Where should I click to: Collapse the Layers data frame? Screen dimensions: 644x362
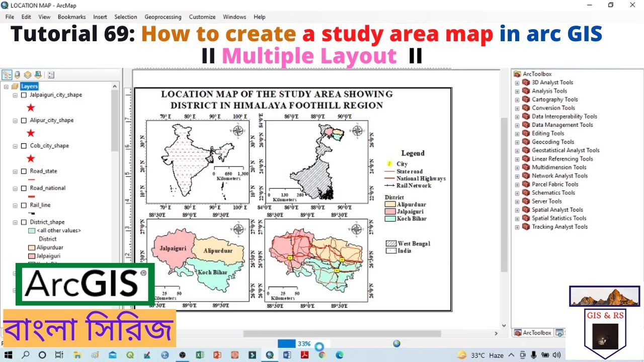tap(6, 86)
